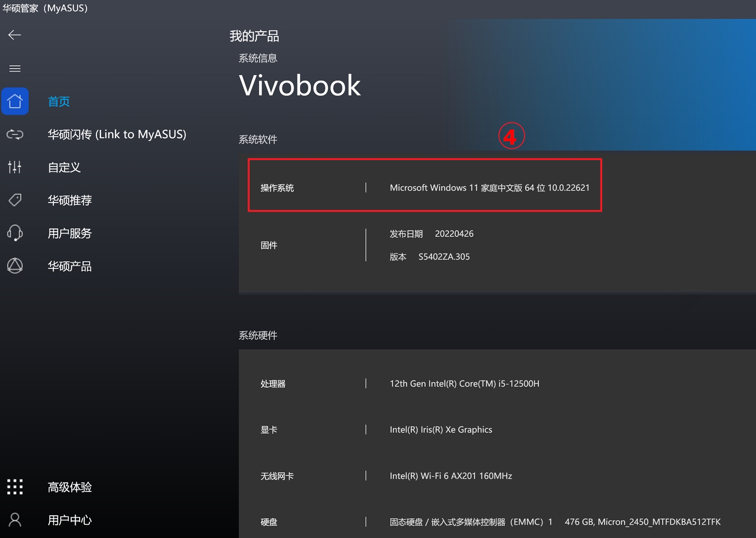Click the 系统硬件 section heading
Image resolution: width=756 pixels, height=538 pixels.
(258, 335)
